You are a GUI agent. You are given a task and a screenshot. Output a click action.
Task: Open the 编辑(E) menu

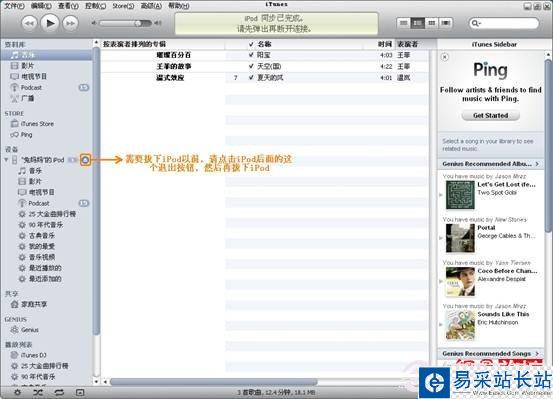(x=41, y=6)
